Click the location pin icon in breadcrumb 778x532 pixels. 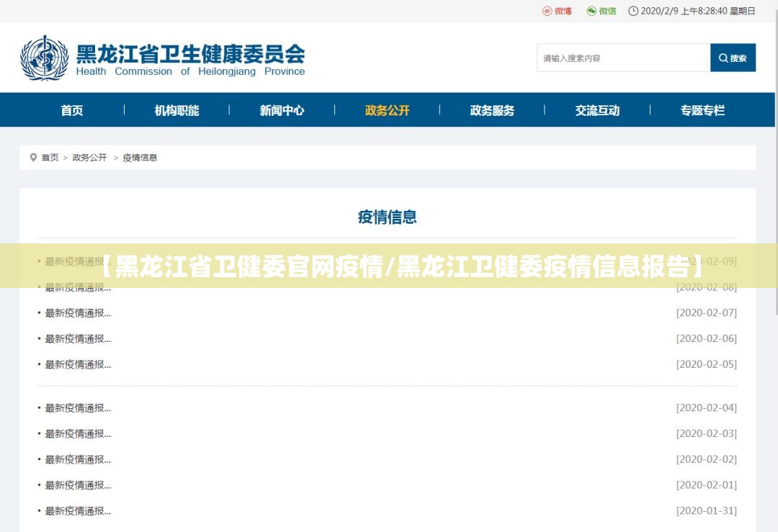point(33,157)
